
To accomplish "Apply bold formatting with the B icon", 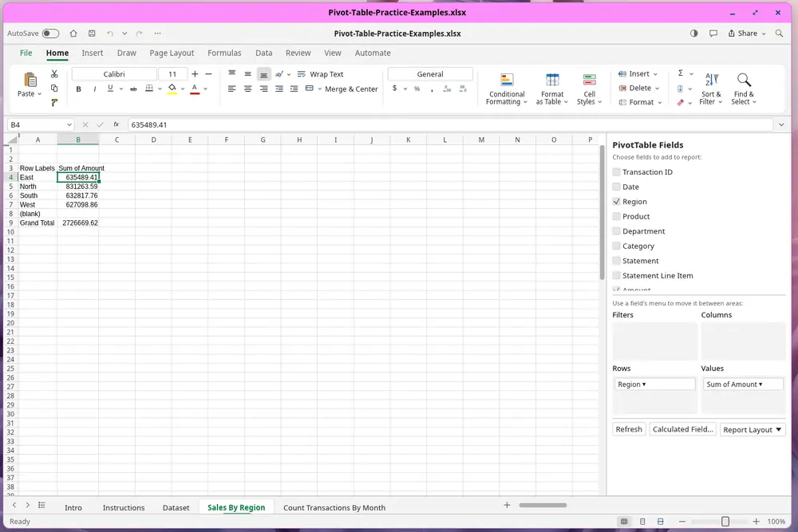I will coord(78,89).
